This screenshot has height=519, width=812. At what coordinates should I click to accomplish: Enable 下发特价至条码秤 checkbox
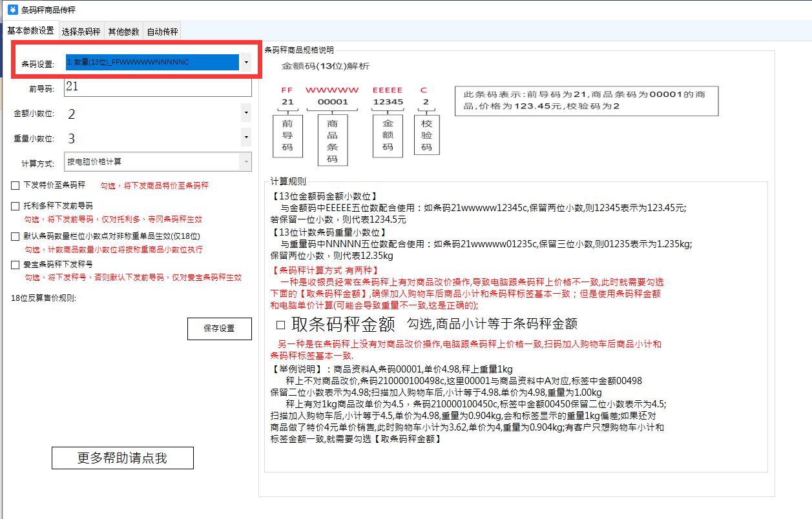tap(16, 185)
